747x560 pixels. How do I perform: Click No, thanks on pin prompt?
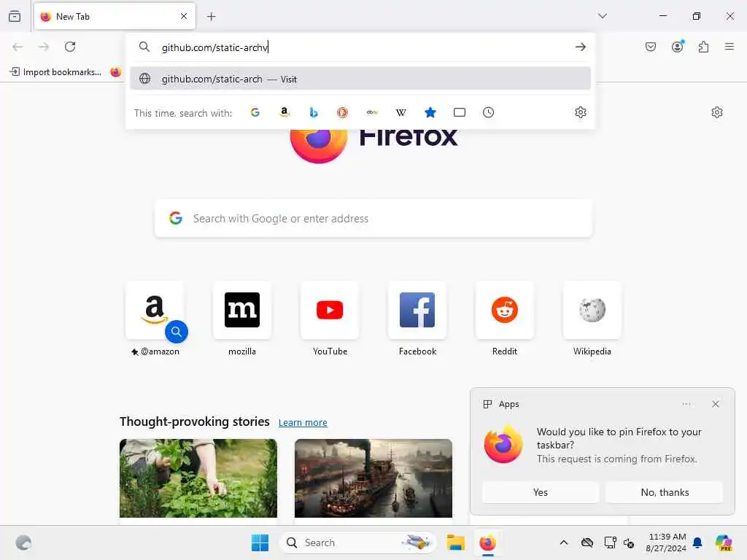(665, 492)
